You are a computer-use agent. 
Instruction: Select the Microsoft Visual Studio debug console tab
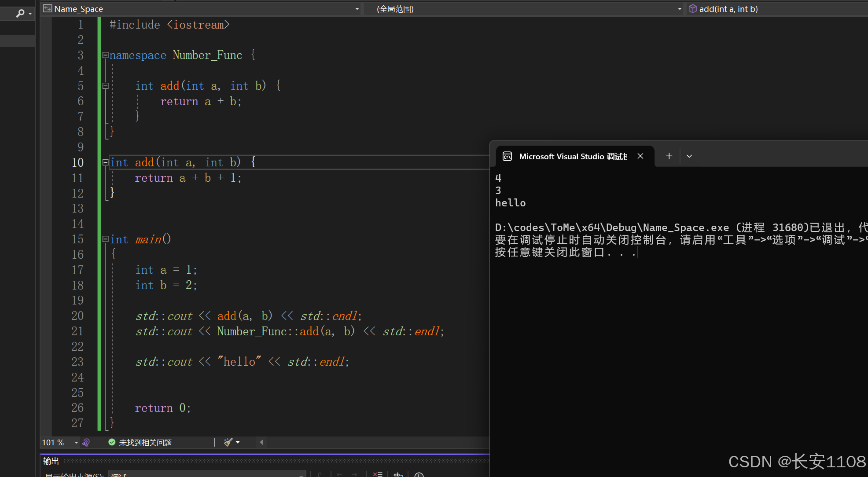point(572,157)
